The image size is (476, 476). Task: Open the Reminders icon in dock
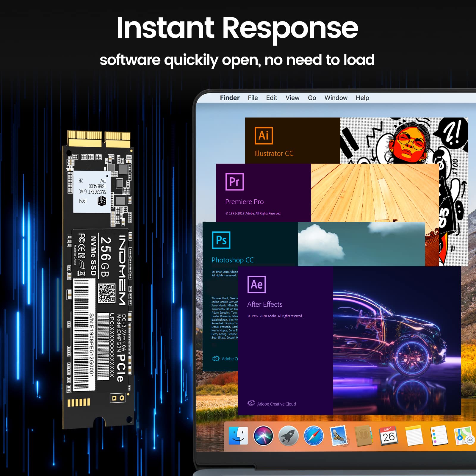point(439,436)
